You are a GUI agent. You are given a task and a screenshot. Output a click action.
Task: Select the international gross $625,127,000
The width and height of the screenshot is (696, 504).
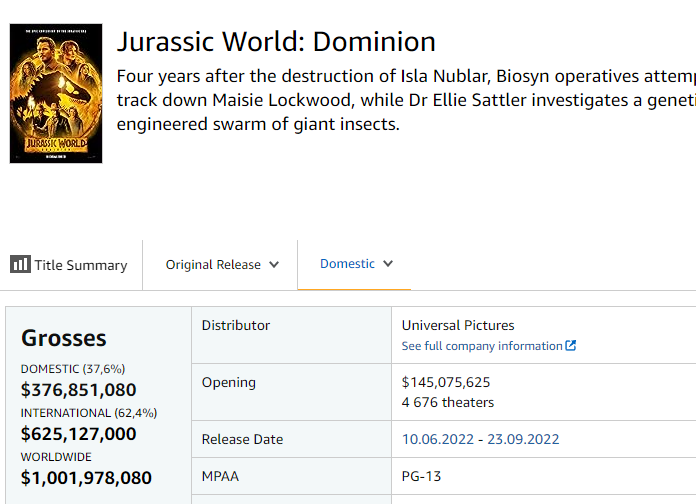pyautogui.click(x=79, y=434)
